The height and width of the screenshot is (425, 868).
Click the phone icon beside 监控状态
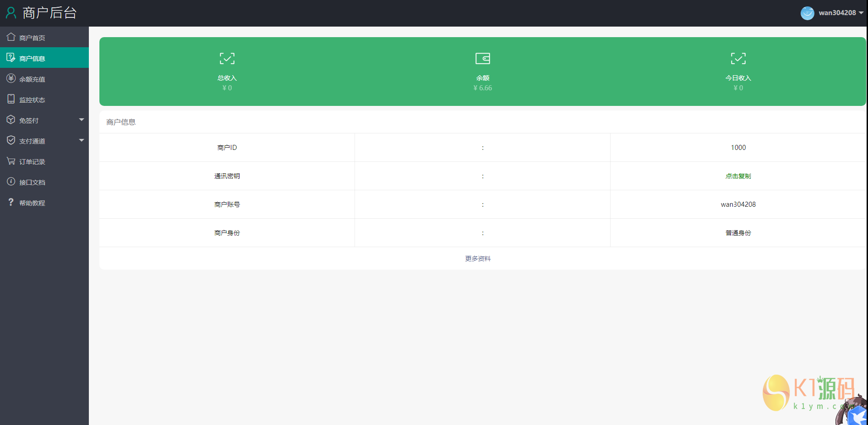point(11,99)
